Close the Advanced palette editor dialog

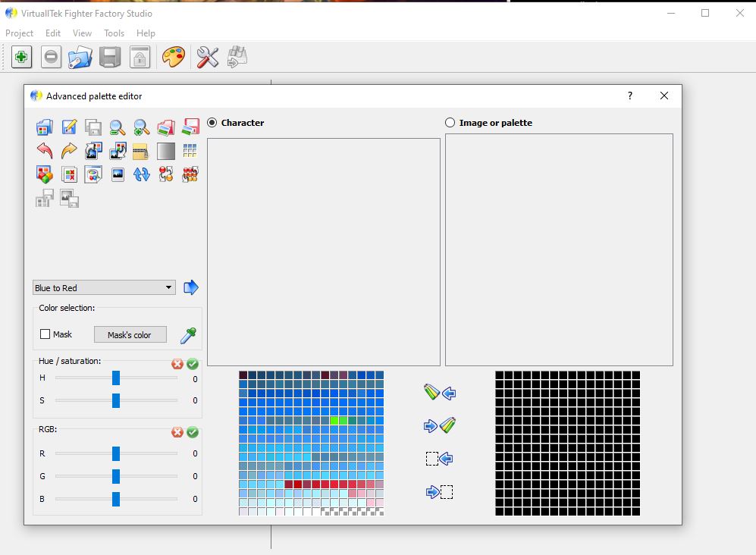click(664, 96)
